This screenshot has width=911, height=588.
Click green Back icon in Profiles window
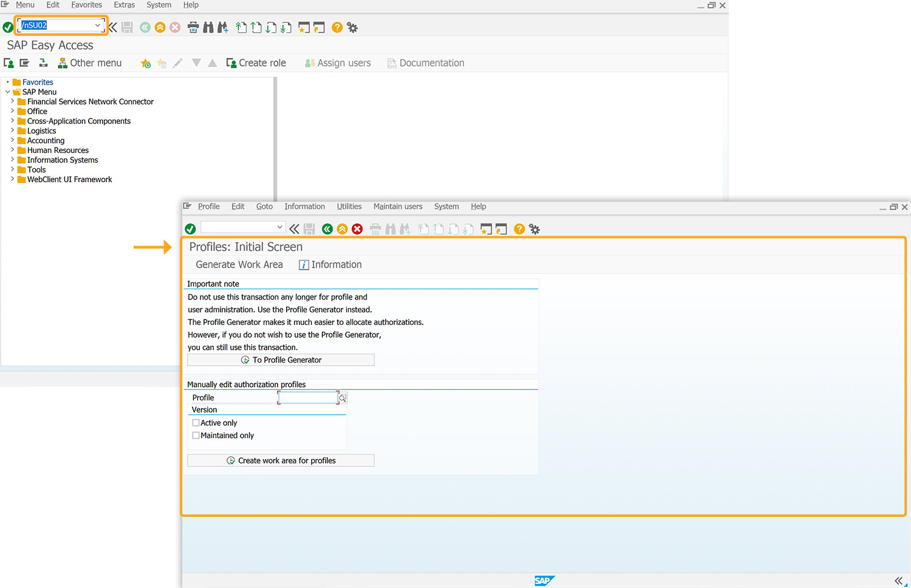point(327,229)
